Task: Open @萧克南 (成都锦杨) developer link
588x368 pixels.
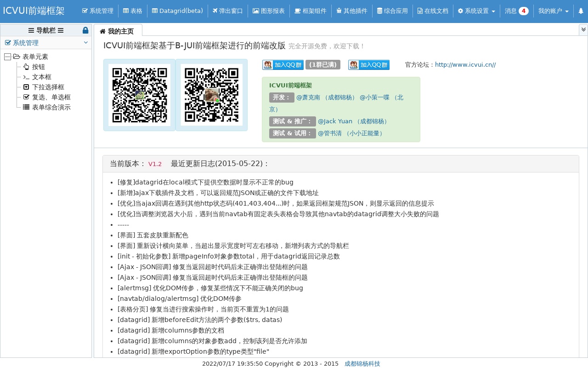Action: click(x=326, y=98)
